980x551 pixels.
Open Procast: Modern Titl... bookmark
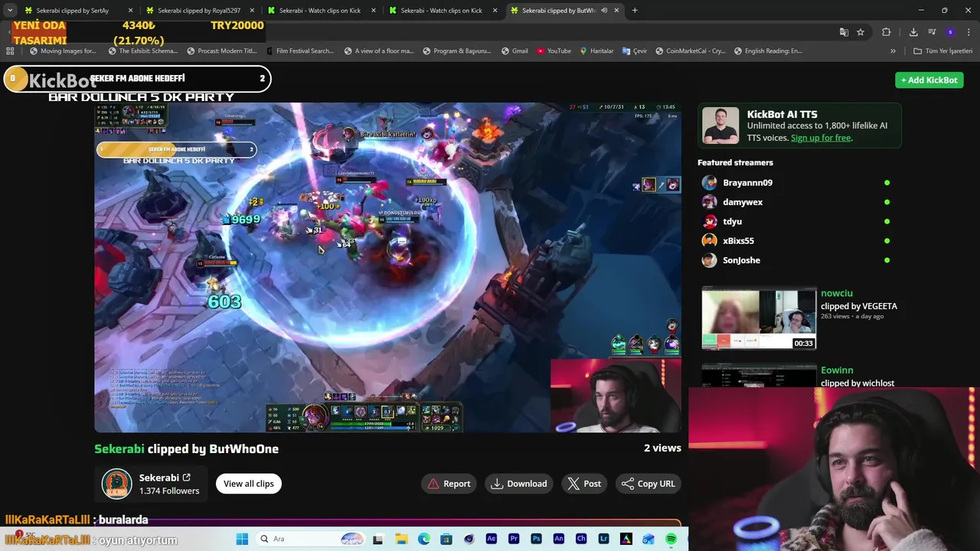222,51
